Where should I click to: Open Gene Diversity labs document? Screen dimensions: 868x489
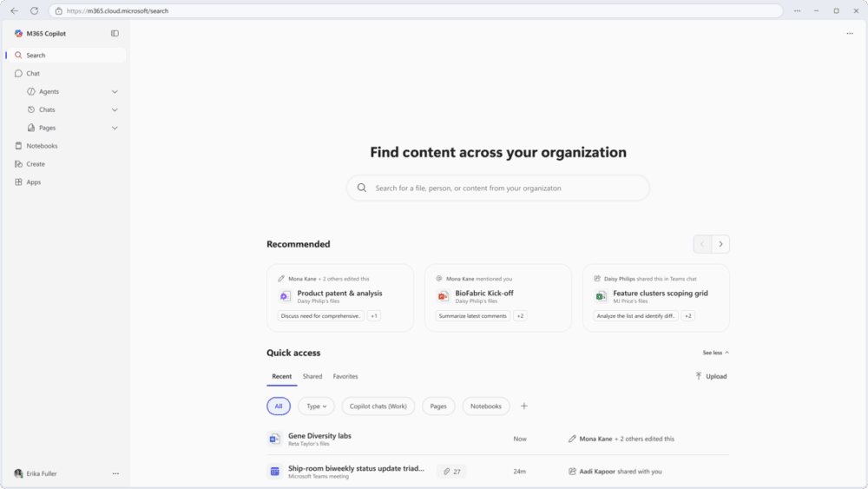point(320,436)
